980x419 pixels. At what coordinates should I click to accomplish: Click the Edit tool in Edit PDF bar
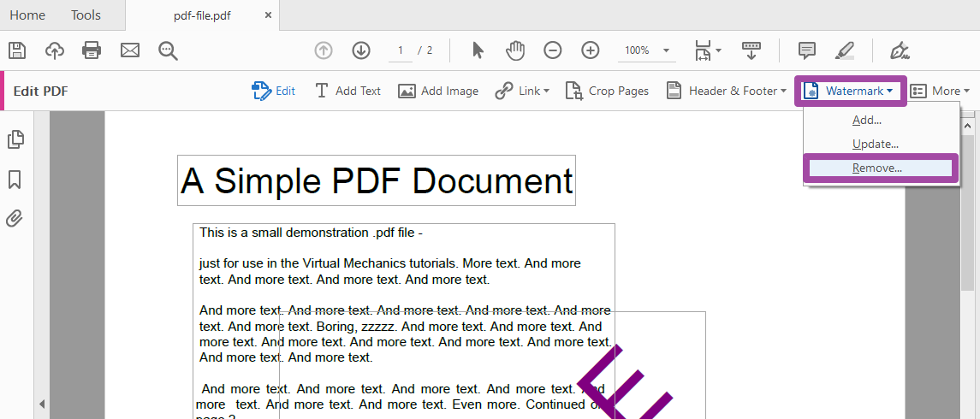click(x=273, y=91)
